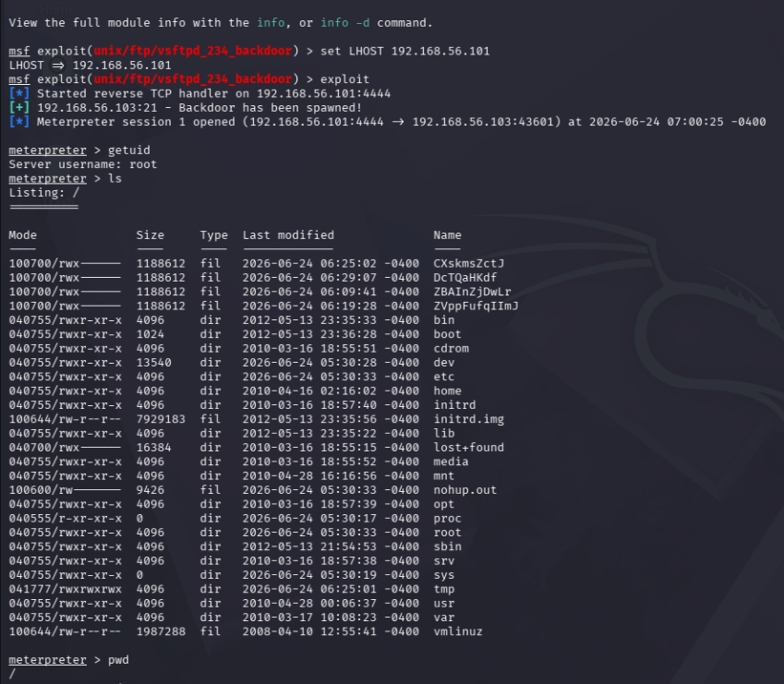Image resolution: width=784 pixels, height=684 pixels.
Task: Select the 'nohup.out' file name
Action: coord(465,490)
